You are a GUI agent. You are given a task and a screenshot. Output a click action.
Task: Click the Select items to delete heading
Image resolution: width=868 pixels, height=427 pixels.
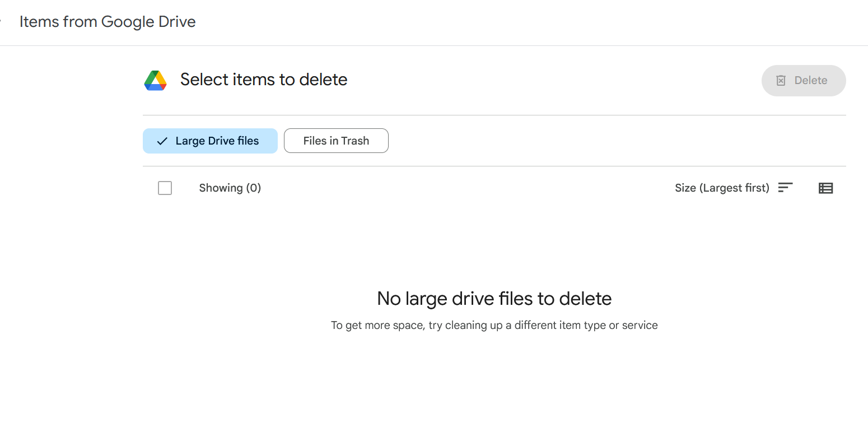[264, 80]
